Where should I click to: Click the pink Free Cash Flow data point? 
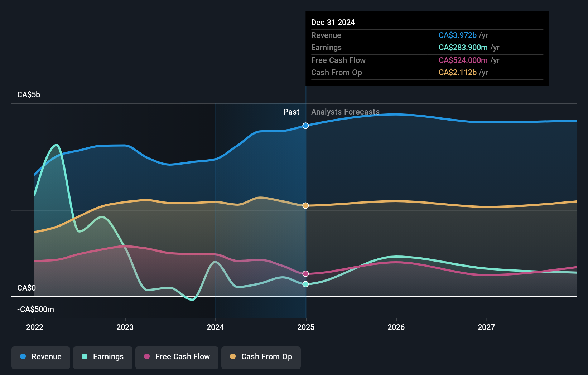click(x=305, y=274)
